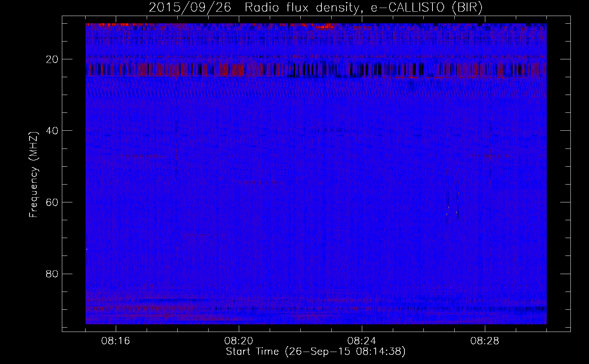Click the 60 MHz frequency tick label

pos(52,202)
